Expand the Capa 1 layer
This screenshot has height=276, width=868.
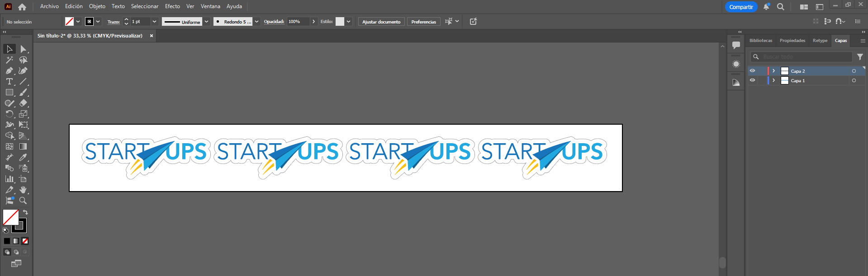coord(773,80)
